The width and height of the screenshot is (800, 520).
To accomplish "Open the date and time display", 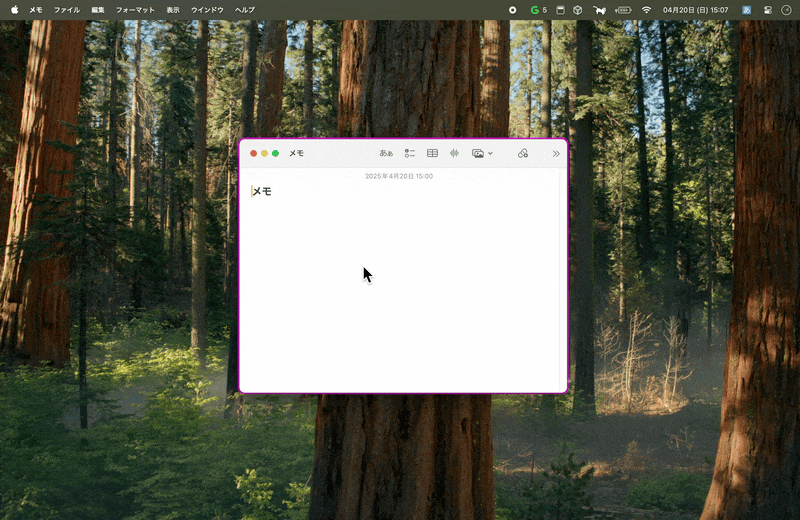I will 695,10.
